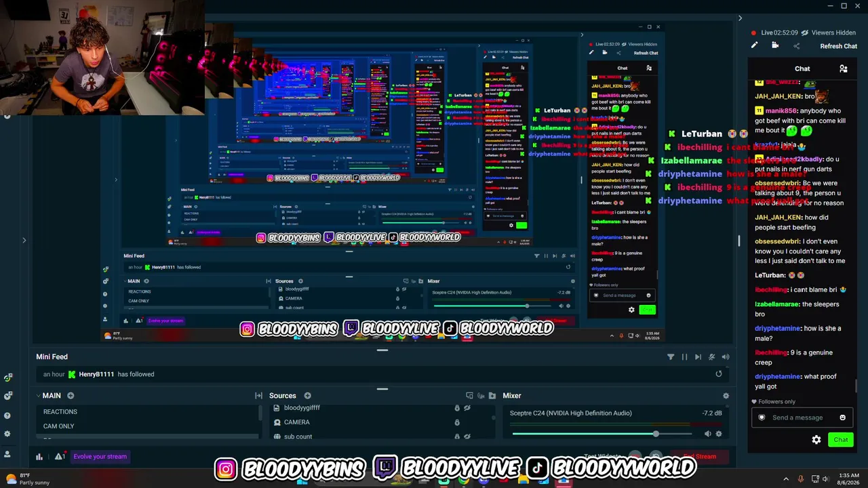
Task: Open obsessedwdbri name on "I don't even" message
Action: [777, 241]
